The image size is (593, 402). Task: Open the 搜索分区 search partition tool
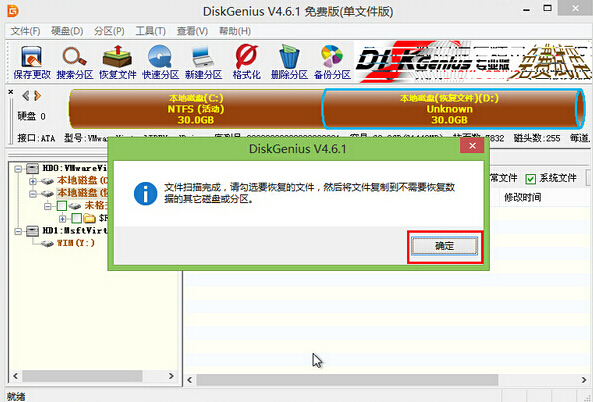pos(75,62)
